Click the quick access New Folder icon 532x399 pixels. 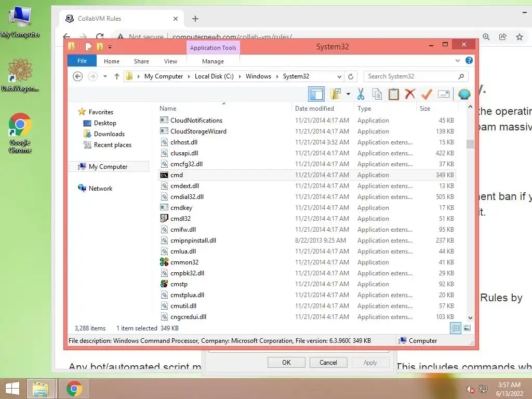coord(100,47)
